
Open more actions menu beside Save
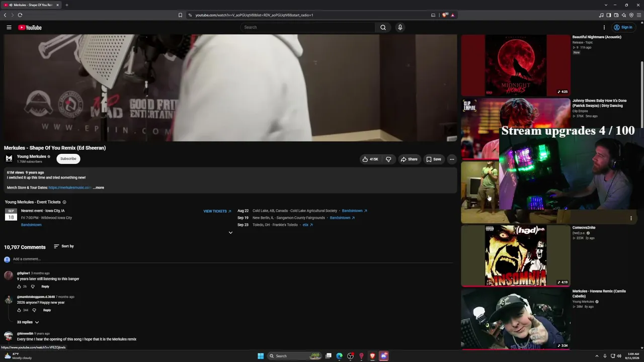(452, 159)
